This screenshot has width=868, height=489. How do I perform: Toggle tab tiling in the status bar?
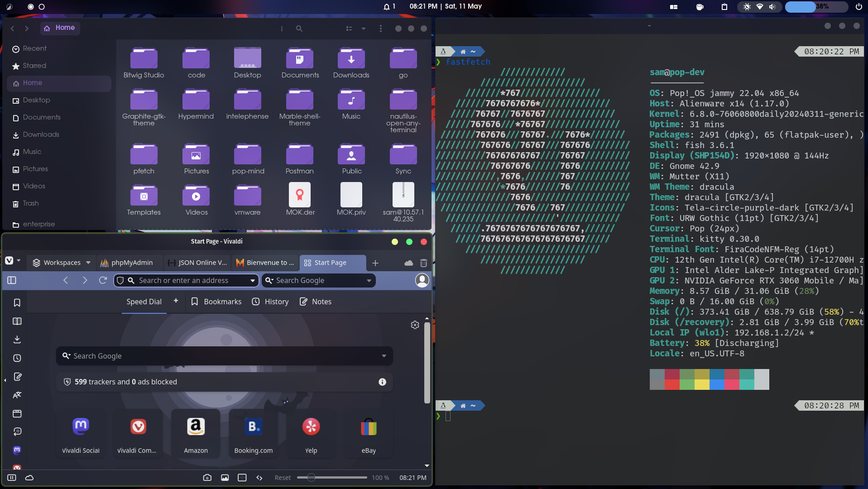(x=243, y=477)
